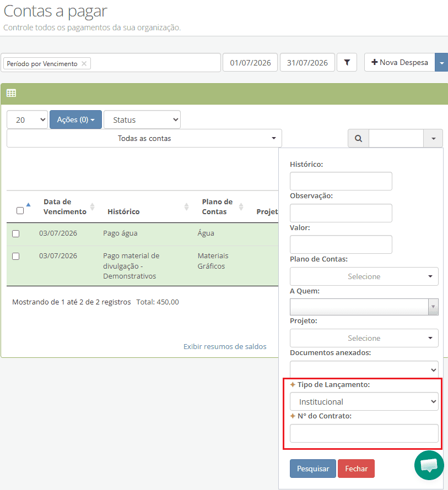This screenshot has width=448, height=490.
Task: Open the Plano de Contas Selecione dropdown
Action: 364,276
